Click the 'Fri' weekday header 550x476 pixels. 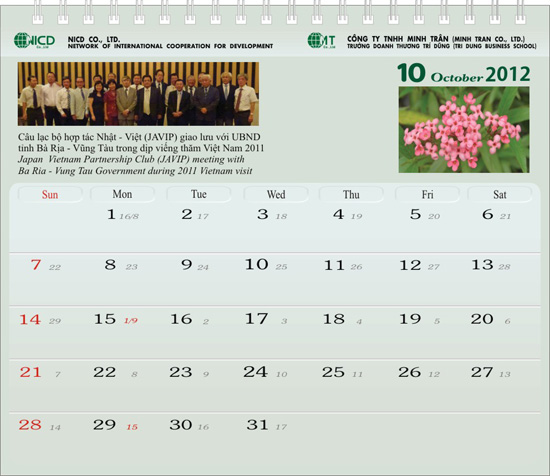coord(427,194)
